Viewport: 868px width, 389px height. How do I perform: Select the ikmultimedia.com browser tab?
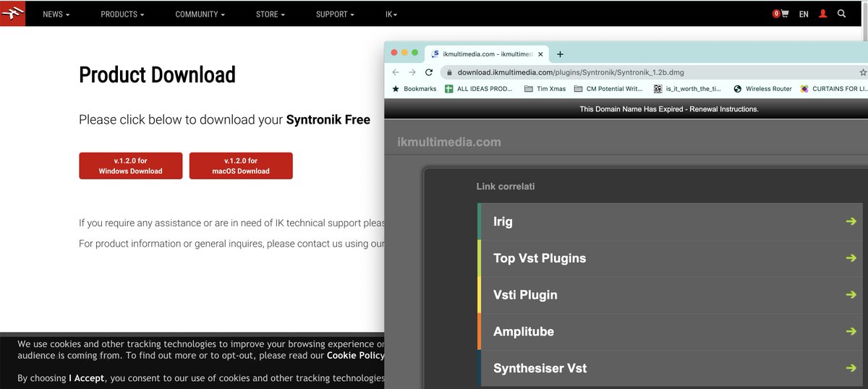point(487,54)
